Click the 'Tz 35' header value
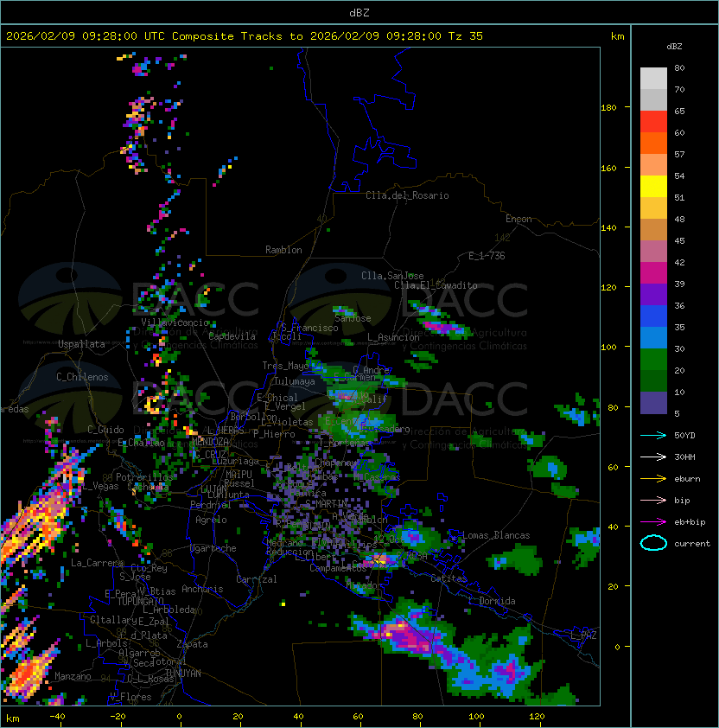Screen dimensions: 719x728 tap(466, 36)
